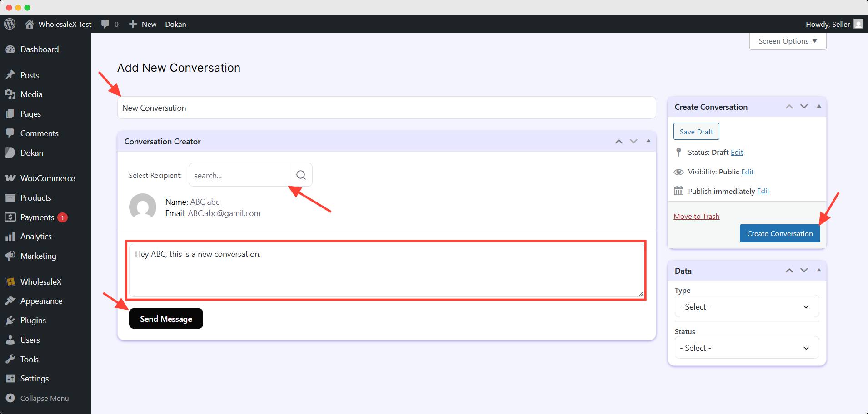
Task: Open the WordPress logo menu
Action: tap(10, 24)
